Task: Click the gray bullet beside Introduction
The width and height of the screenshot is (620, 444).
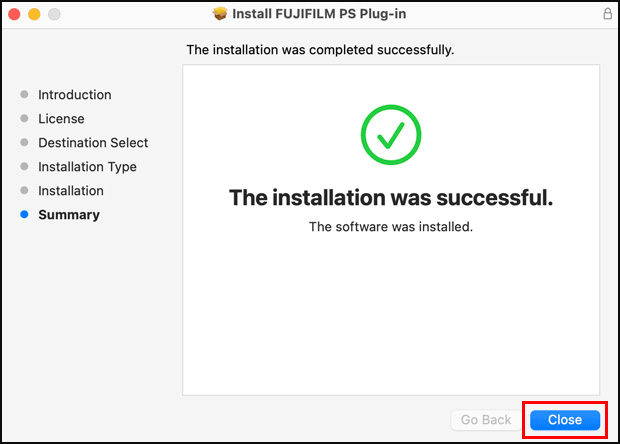Action: (24, 95)
